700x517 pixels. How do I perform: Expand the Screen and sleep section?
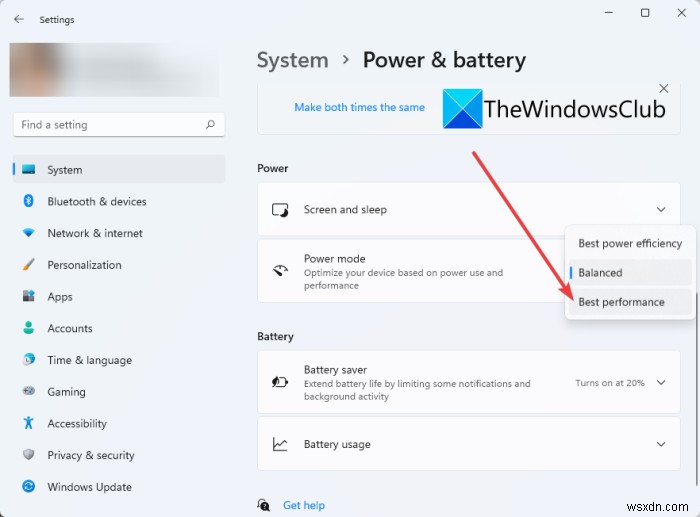661,209
